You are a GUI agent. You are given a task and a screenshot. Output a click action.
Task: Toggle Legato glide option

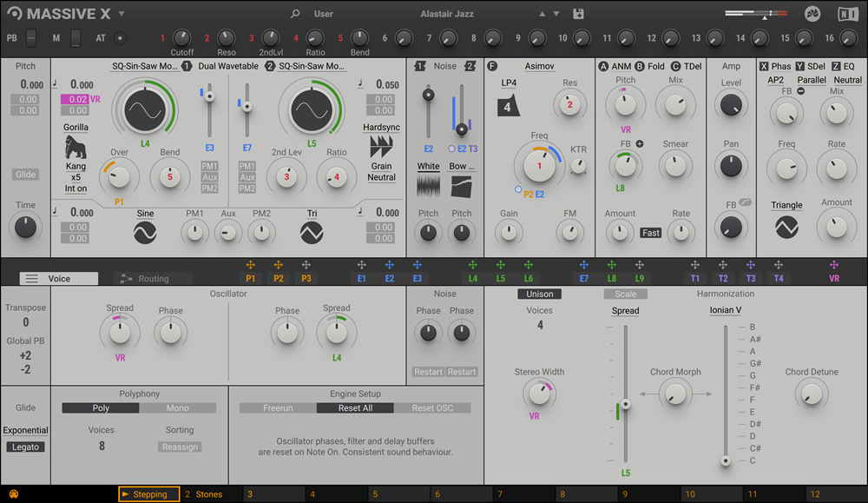click(x=25, y=447)
